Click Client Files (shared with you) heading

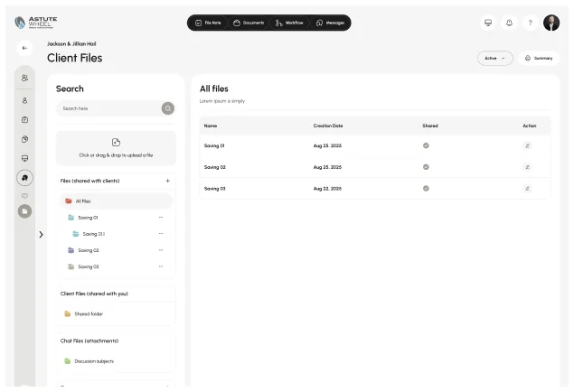click(x=94, y=294)
